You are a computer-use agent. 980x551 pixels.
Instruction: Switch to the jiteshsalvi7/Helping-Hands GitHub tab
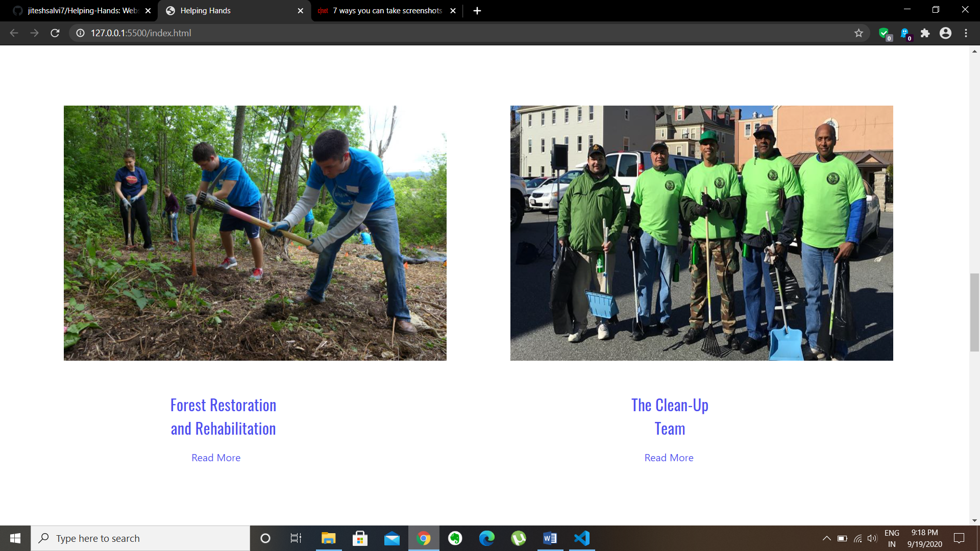coord(82,11)
